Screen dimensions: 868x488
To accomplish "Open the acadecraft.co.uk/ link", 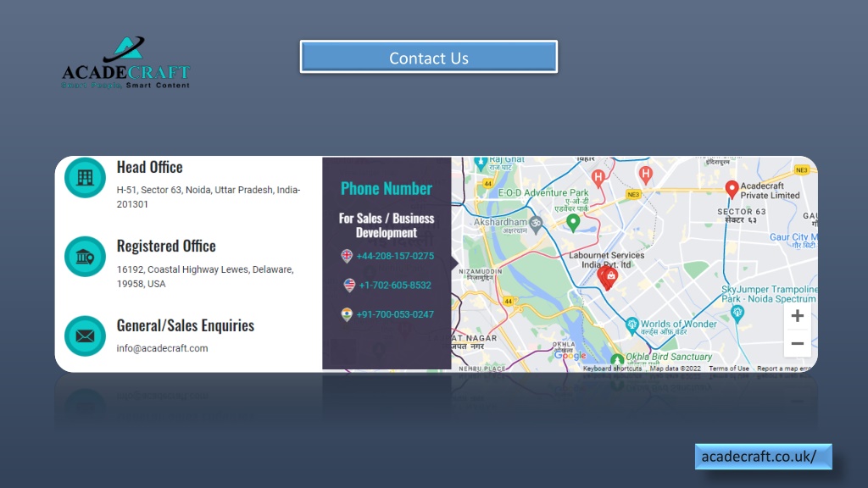I will point(764,457).
